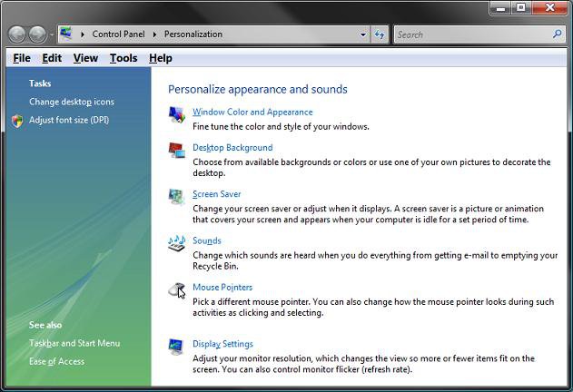The image size is (573, 392).
Task: Click the Forward navigation arrow button
Action: (x=37, y=34)
